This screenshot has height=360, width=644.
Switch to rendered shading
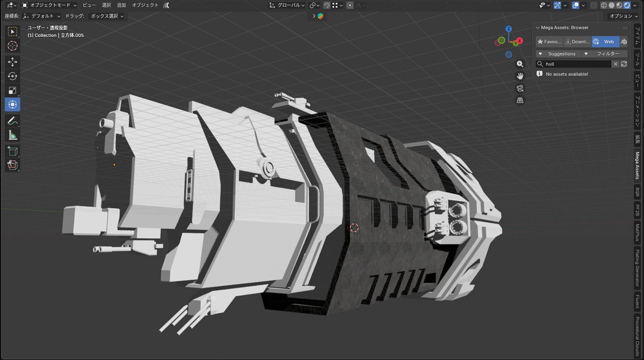[626, 5]
